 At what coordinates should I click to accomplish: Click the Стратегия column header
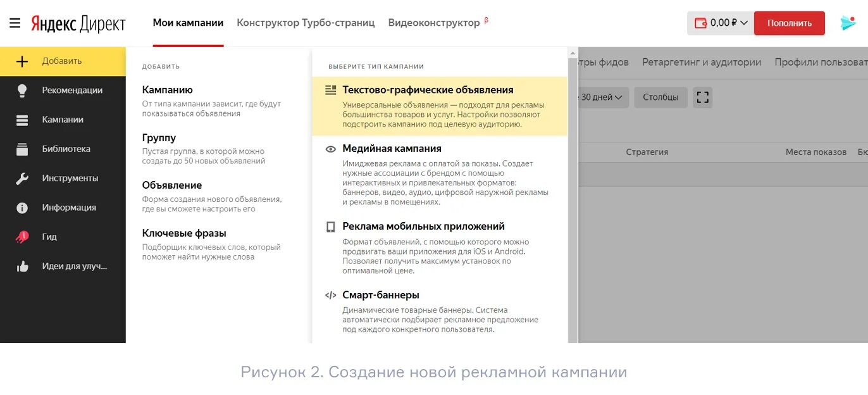click(x=647, y=152)
